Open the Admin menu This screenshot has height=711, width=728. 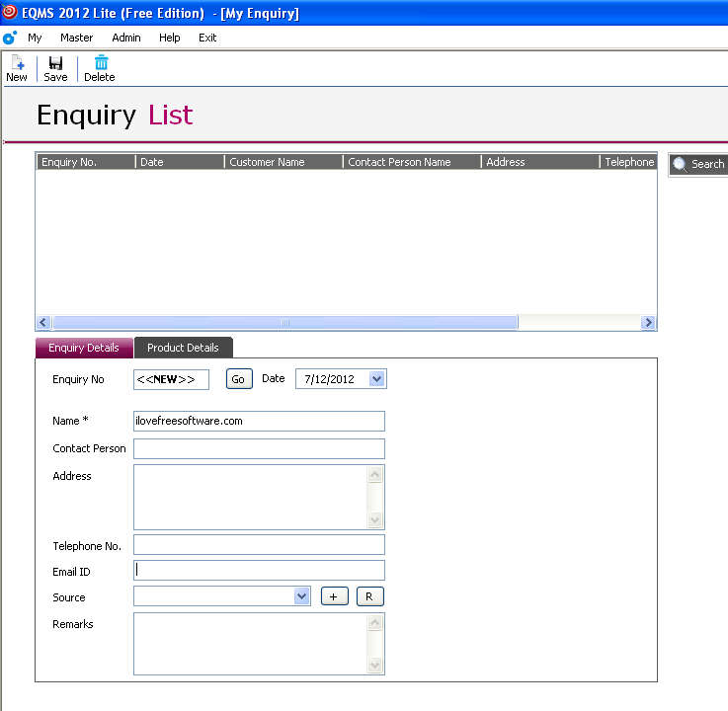point(126,38)
